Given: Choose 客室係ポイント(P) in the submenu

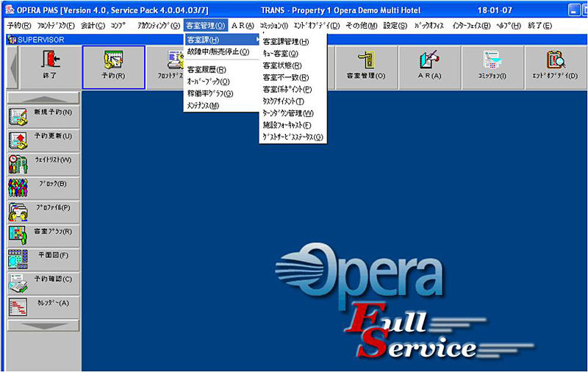Looking at the screenshot, I should point(287,90).
